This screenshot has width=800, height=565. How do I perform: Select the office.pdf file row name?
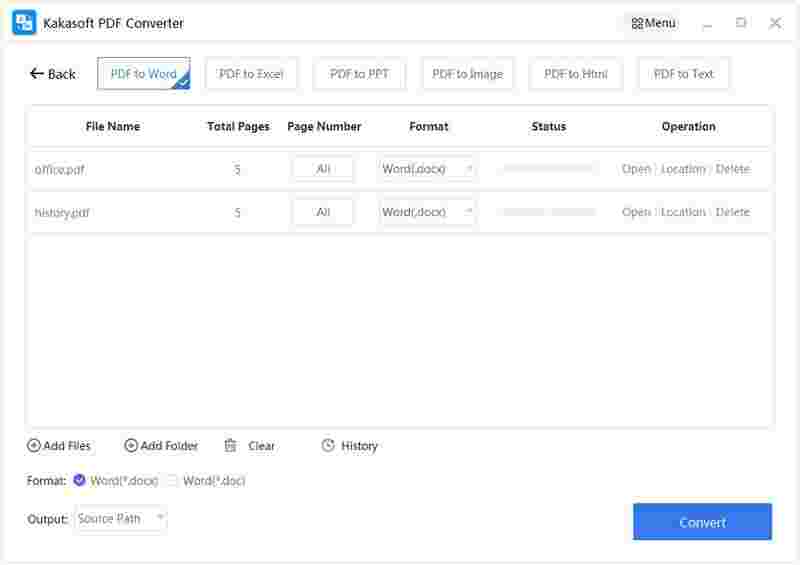(59, 169)
